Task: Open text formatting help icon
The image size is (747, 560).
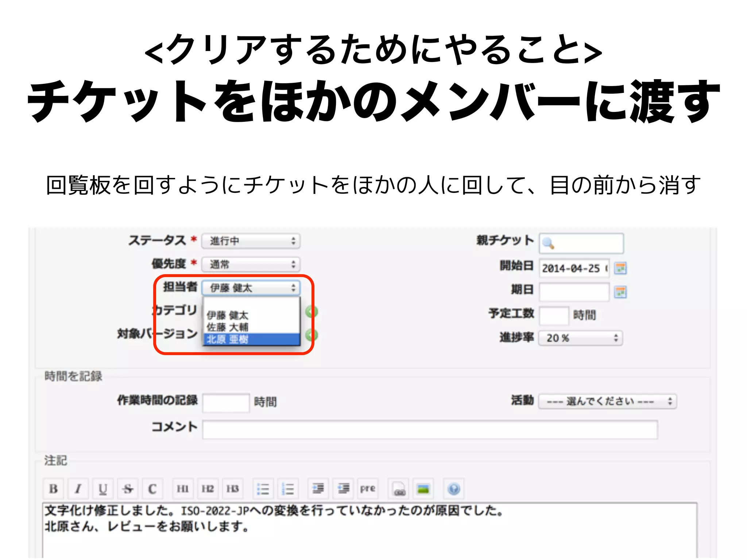Action: click(454, 489)
